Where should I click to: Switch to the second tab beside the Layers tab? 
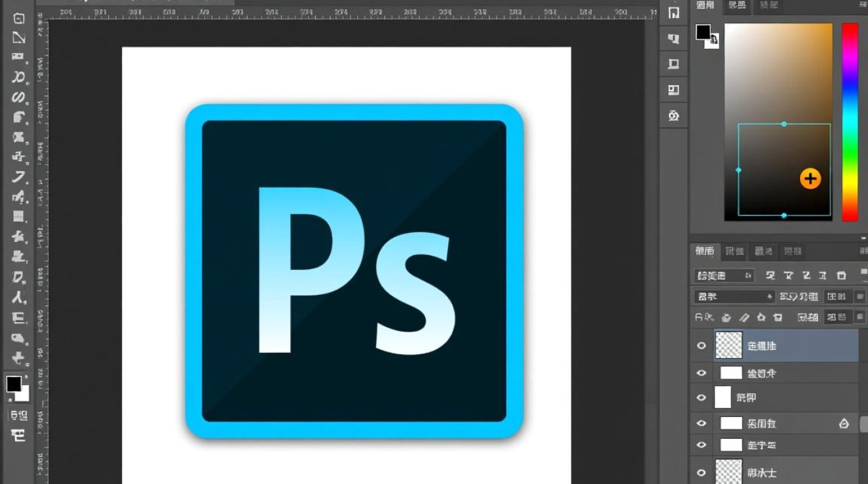[x=734, y=251]
